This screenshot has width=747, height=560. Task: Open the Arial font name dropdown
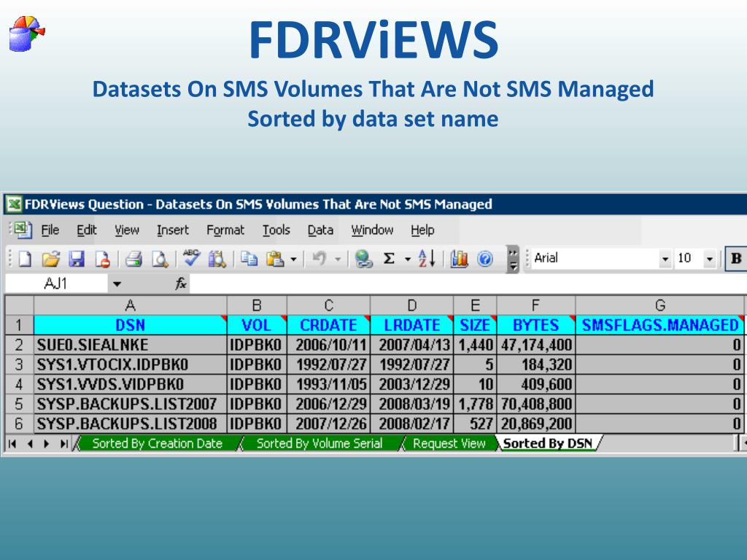(665, 259)
